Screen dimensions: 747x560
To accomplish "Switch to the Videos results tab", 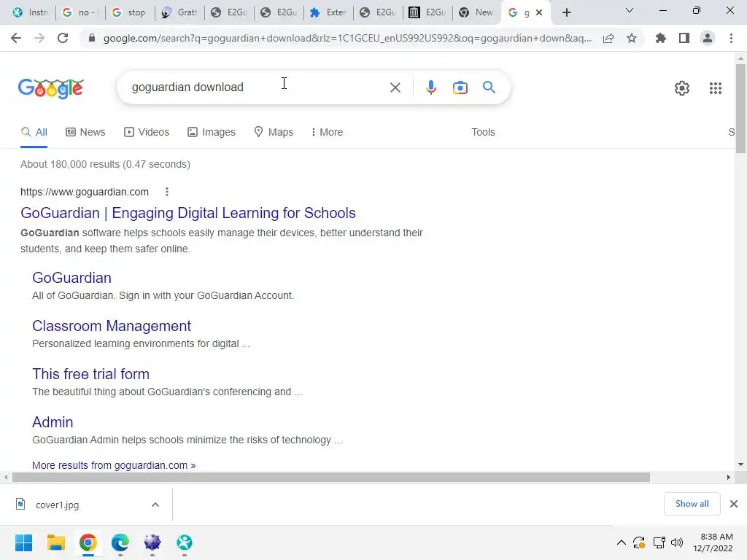I will (146, 132).
